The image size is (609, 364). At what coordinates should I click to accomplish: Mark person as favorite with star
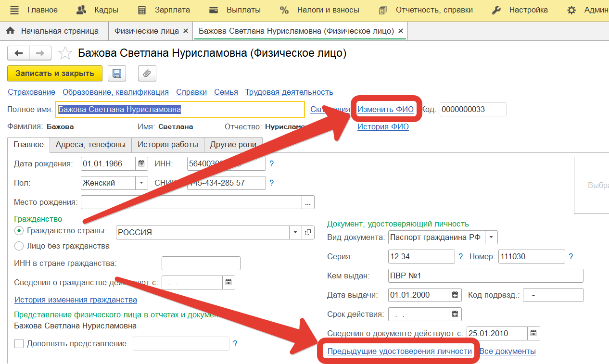coord(65,53)
